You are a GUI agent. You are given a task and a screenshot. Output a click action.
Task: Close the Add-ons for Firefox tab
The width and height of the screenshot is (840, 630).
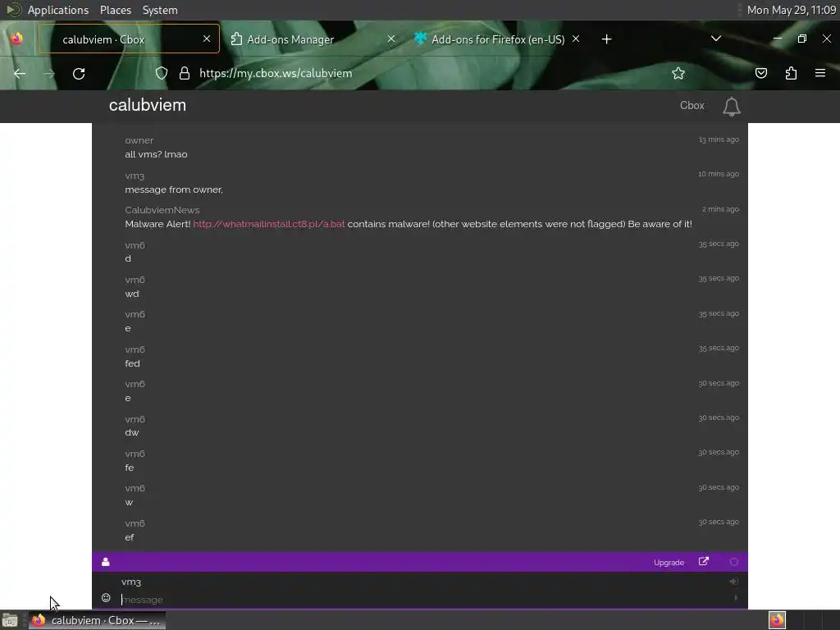pyautogui.click(x=576, y=39)
